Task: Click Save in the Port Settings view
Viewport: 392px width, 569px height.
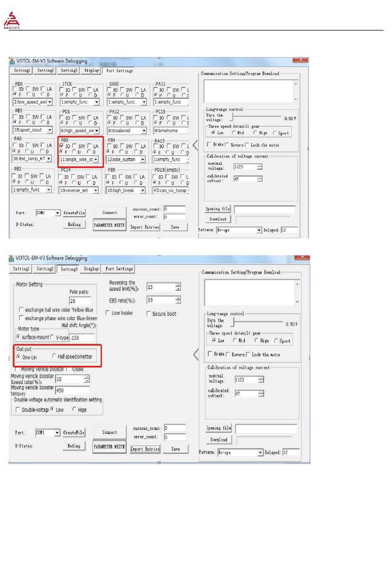Action: point(175,227)
